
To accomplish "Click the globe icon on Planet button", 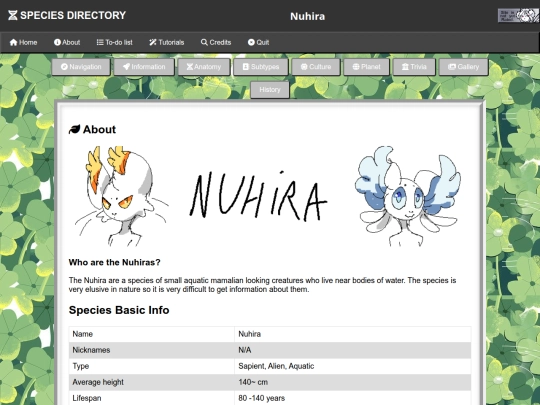I will pyautogui.click(x=356, y=67).
